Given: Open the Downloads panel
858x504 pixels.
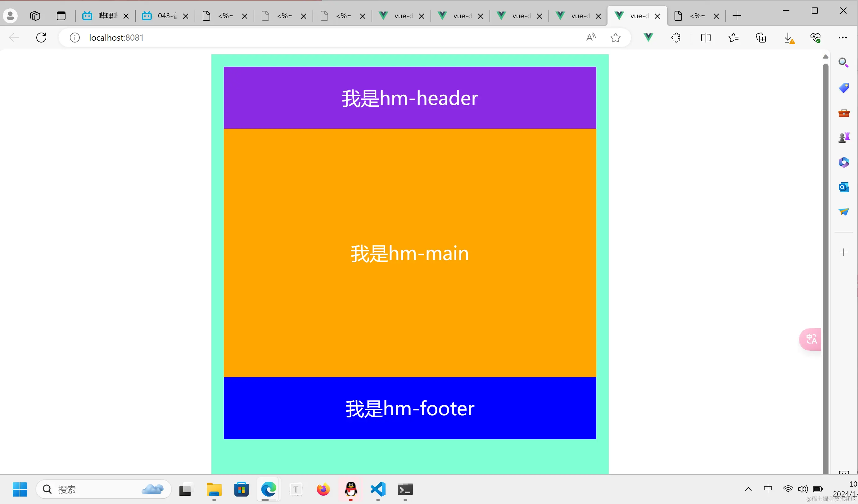Looking at the screenshot, I should (788, 38).
